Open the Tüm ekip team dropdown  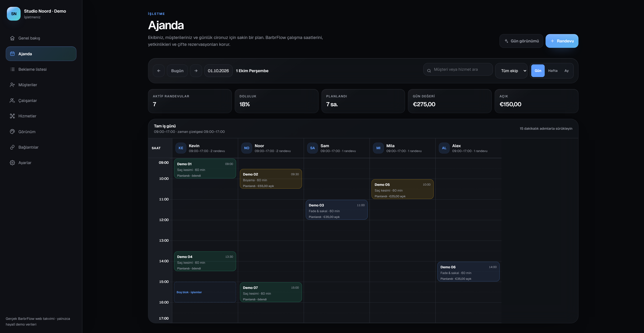point(511,71)
